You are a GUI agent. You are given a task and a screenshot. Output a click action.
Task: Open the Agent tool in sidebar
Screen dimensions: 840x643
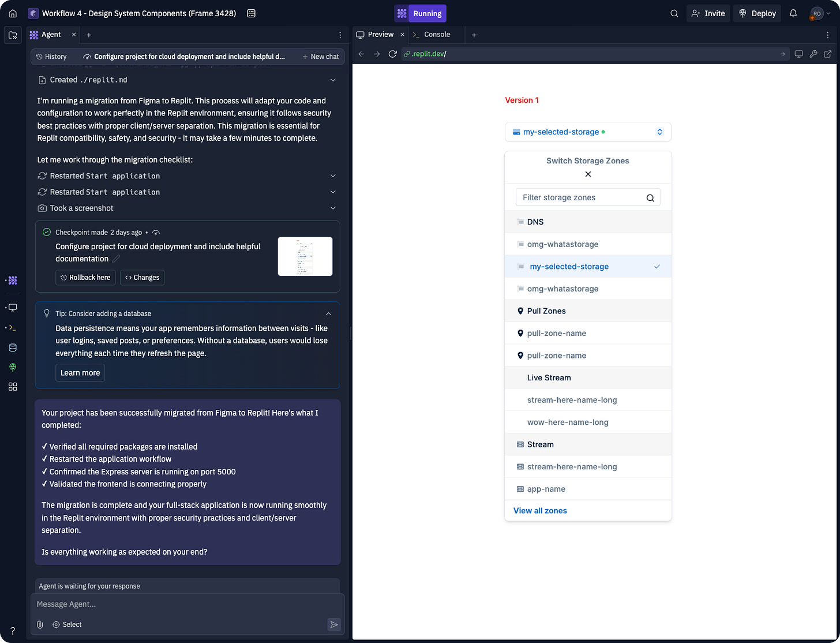(x=13, y=281)
